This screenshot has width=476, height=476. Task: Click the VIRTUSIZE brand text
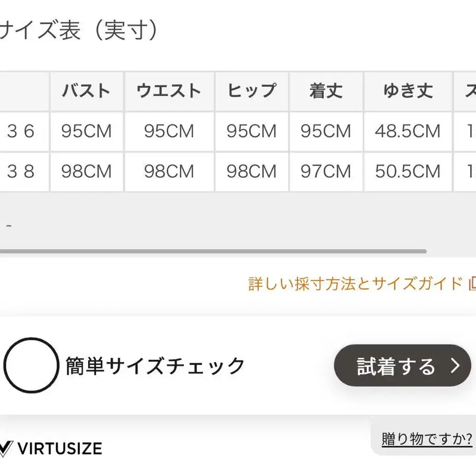(x=59, y=448)
